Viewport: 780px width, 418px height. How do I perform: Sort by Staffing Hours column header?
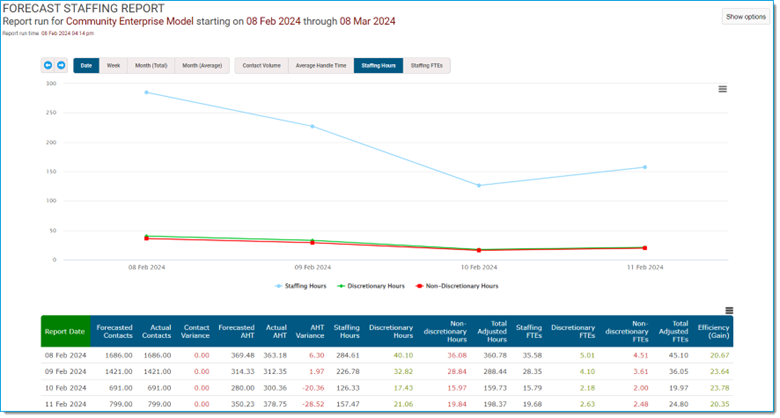pyautogui.click(x=347, y=331)
